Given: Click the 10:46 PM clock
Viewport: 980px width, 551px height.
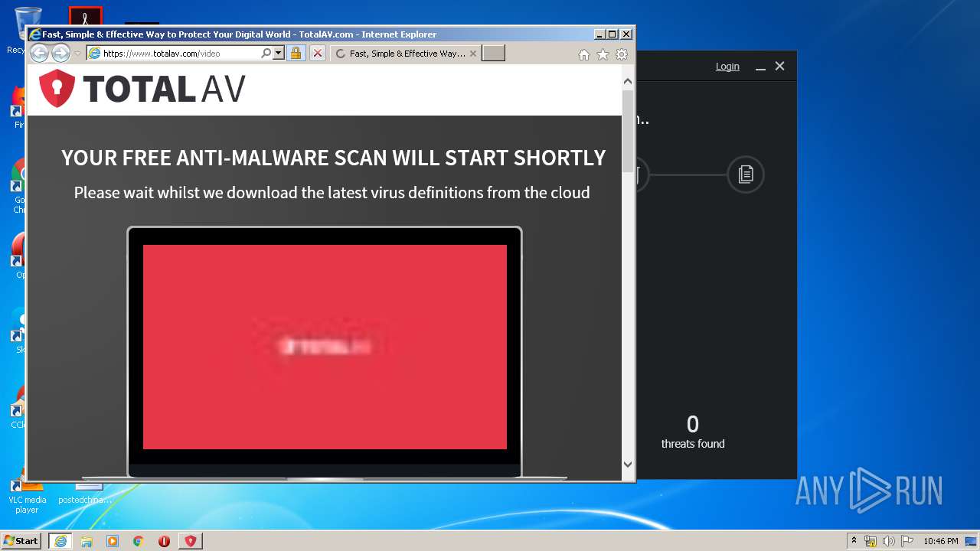Looking at the screenshot, I should 940,541.
